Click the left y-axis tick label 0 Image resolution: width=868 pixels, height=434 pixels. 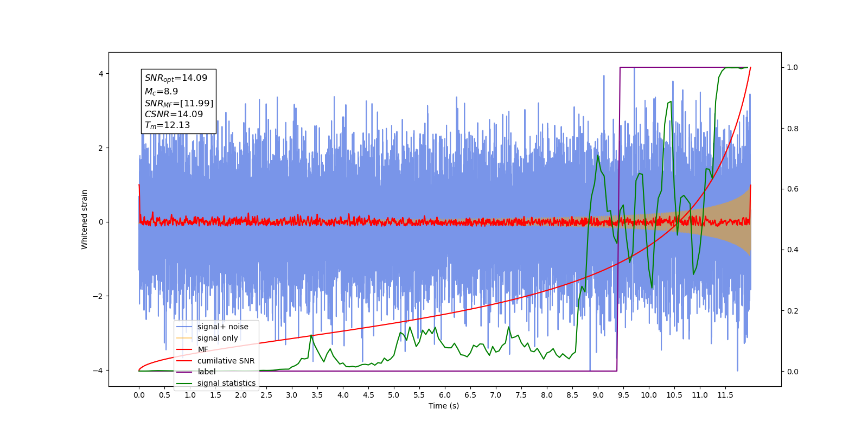click(101, 222)
